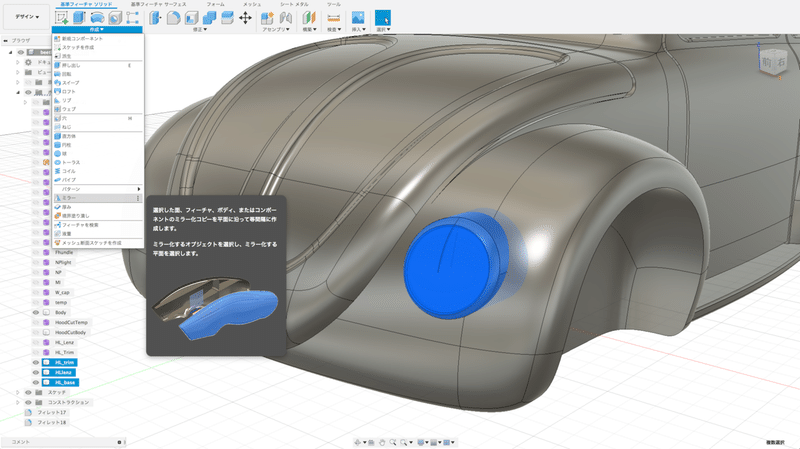Toggle visibility eye of root component
800x449 pixels.
tap(21, 52)
